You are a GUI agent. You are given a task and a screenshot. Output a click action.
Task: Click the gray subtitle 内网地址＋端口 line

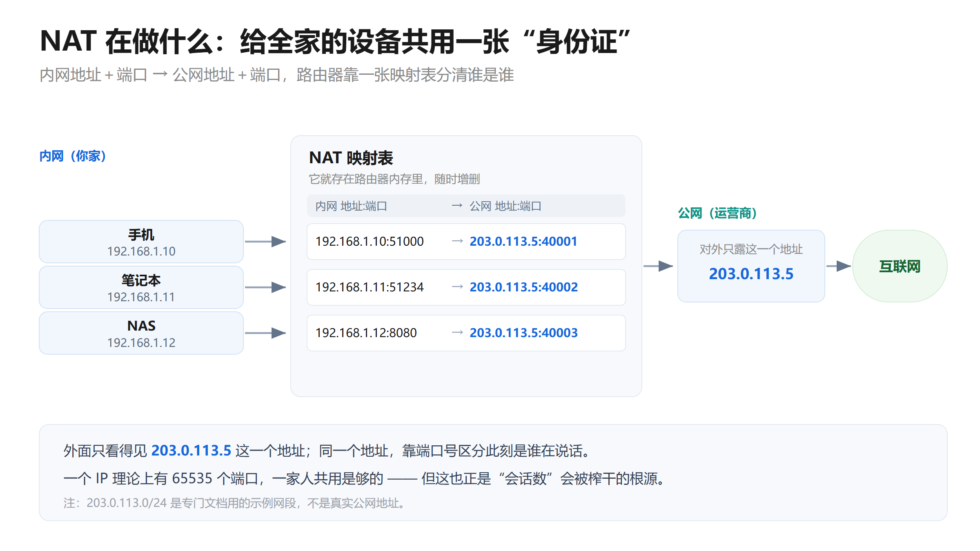click(277, 75)
